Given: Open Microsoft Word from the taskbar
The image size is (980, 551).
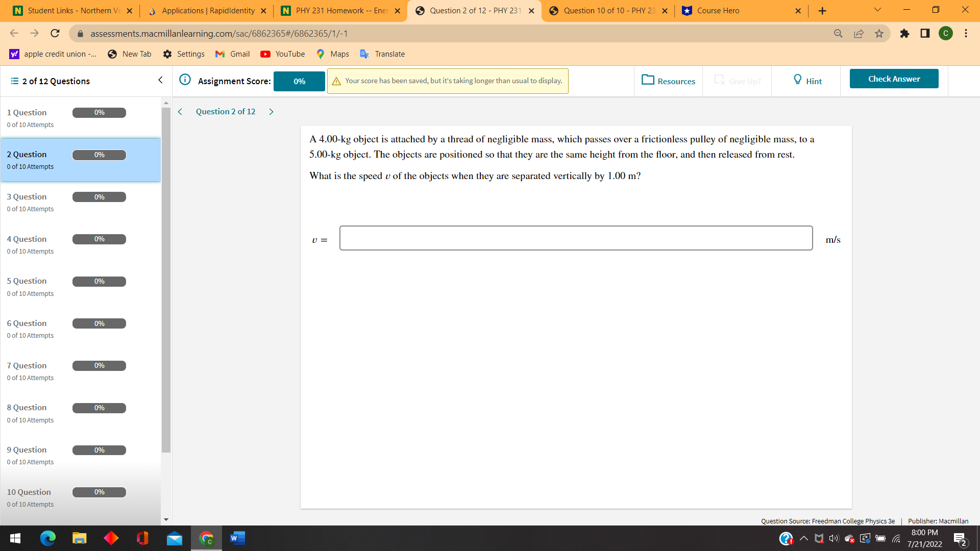Looking at the screenshot, I should tap(237, 538).
